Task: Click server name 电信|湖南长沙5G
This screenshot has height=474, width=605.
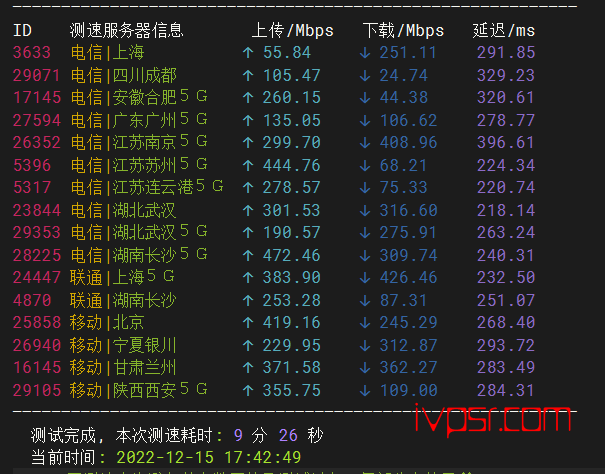Action: click(x=139, y=255)
